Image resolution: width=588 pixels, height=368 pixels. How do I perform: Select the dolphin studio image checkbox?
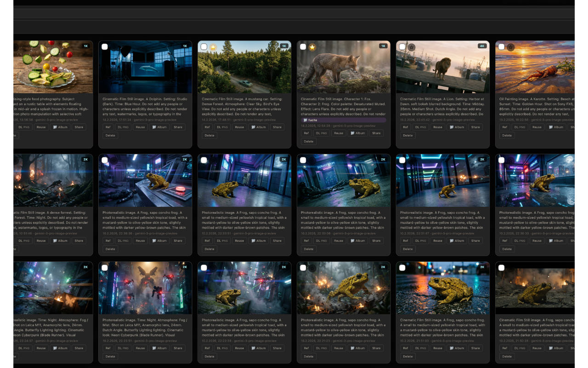[105, 46]
